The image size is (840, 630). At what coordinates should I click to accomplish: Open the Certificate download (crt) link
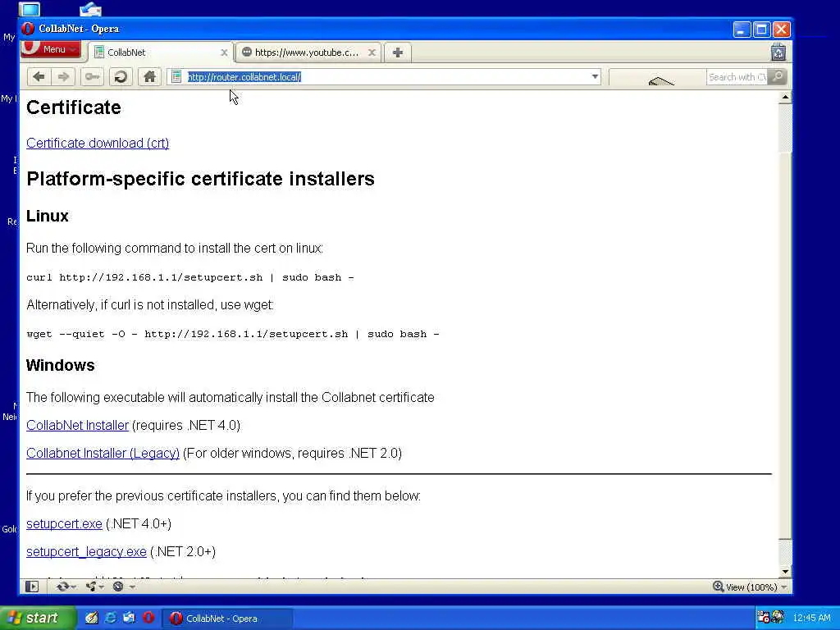click(x=98, y=143)
